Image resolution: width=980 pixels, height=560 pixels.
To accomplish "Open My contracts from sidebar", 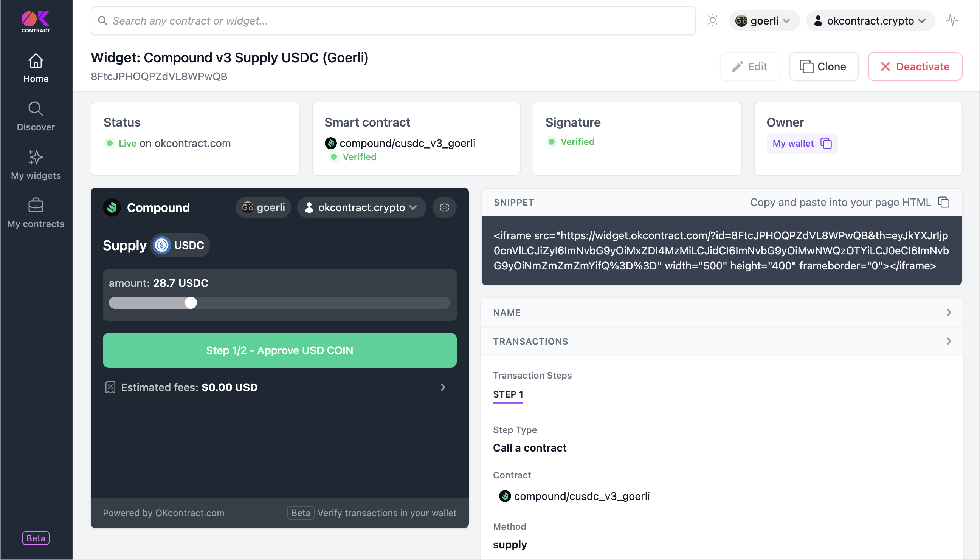I will point(36,213).
